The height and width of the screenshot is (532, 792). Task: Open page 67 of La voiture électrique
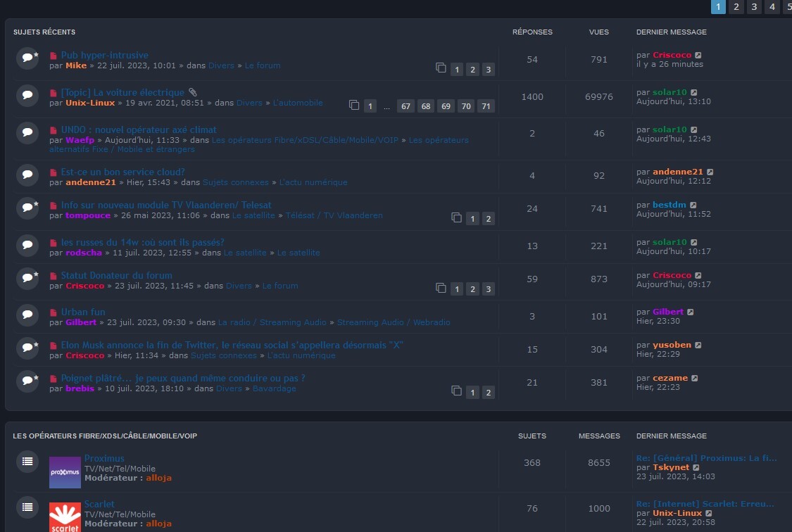(406, 106)
